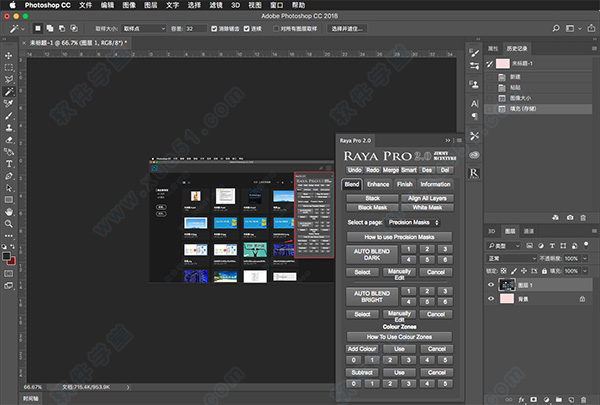The image size is (600, 405).
Task: Select the Zoom tool in the toolbar
Action: 8,224
